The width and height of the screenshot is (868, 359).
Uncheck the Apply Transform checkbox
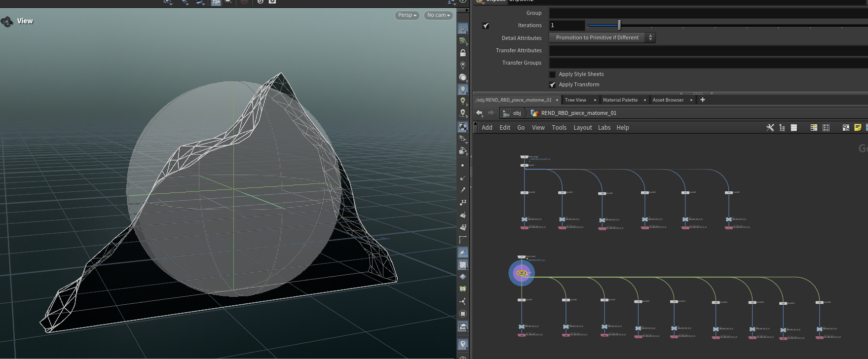[553, 85]
